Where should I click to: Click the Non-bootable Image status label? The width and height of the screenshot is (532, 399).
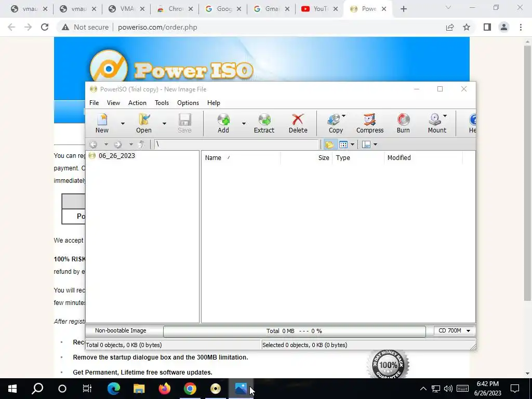[x=121, y=330]
